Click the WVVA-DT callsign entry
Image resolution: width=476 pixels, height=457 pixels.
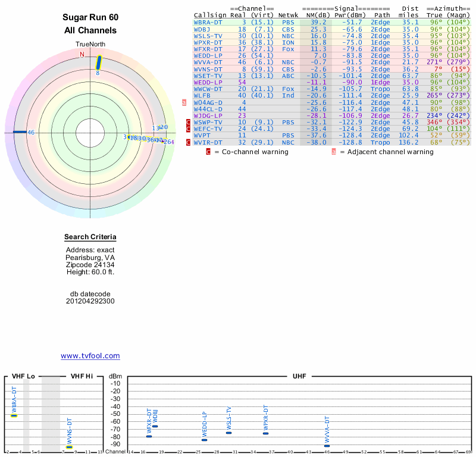click(208, 62)
